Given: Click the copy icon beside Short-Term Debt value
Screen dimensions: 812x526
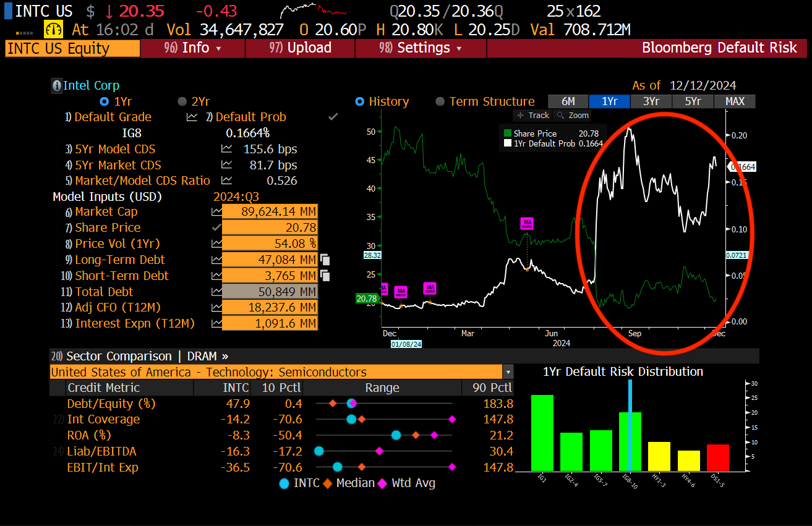Looking at the screenshot, I should [x=325, y=276].
